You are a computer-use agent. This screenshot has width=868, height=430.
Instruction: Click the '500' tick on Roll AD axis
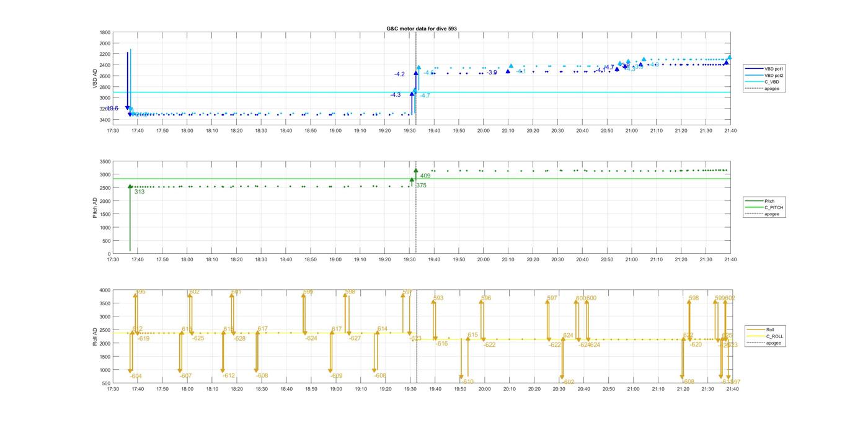point(107,383)
